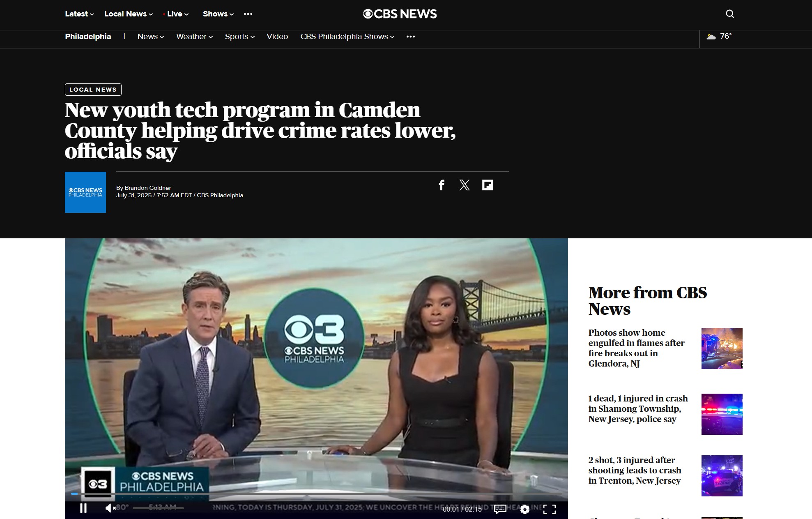The width and height of the screenshot is (812, 519).
Task: Click Shamong crash police lights thumbnail
Action: click(x=722, y=414)
